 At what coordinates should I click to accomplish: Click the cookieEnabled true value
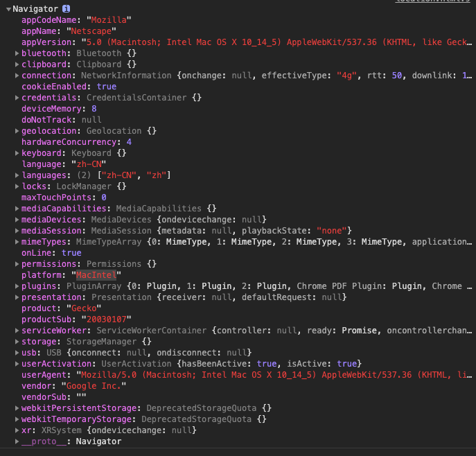tap(107, 87)
